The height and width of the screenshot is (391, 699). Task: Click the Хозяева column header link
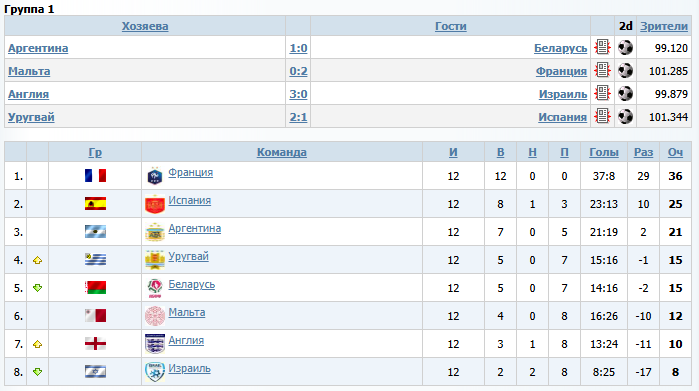point(145,26)
